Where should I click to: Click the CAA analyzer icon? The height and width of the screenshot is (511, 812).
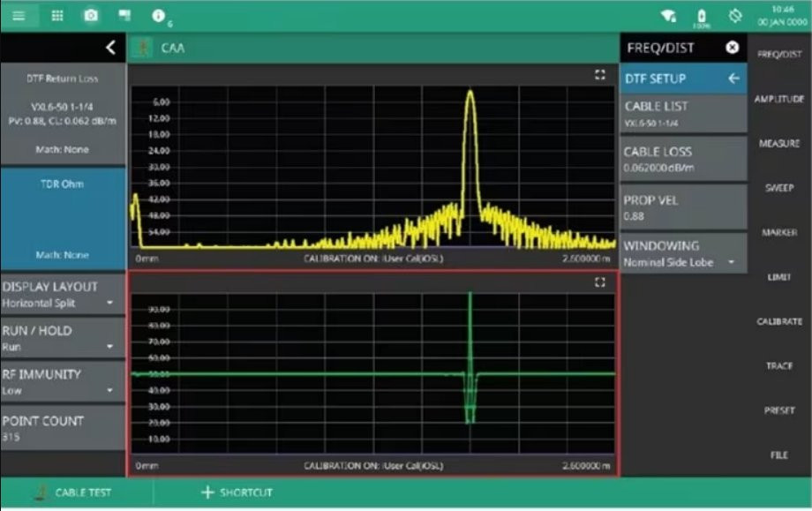[x=141, y=49]
